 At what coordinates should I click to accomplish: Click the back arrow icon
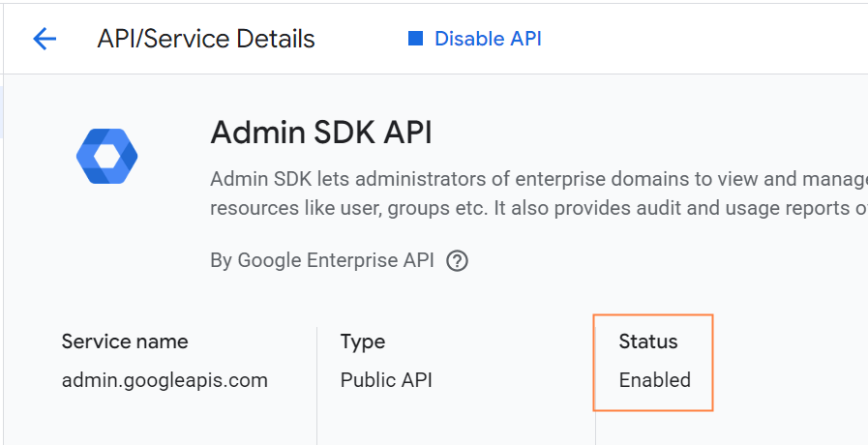(x=45, y=39)
